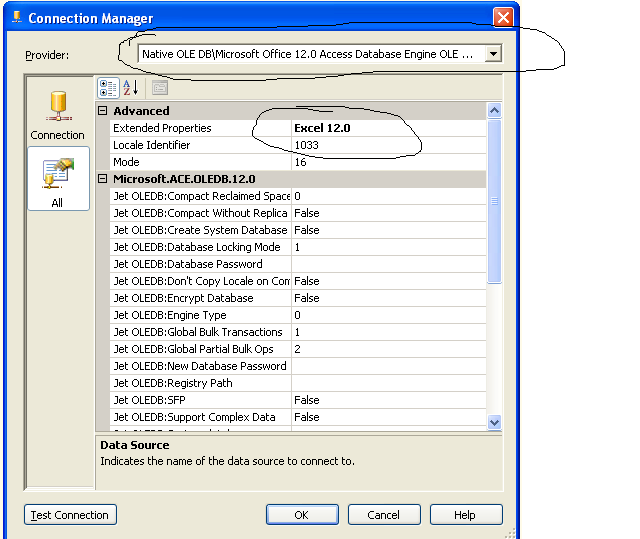Screen dimensions: 640x539
Task: Open the Provider dropdown arrow
Action: 493,54
